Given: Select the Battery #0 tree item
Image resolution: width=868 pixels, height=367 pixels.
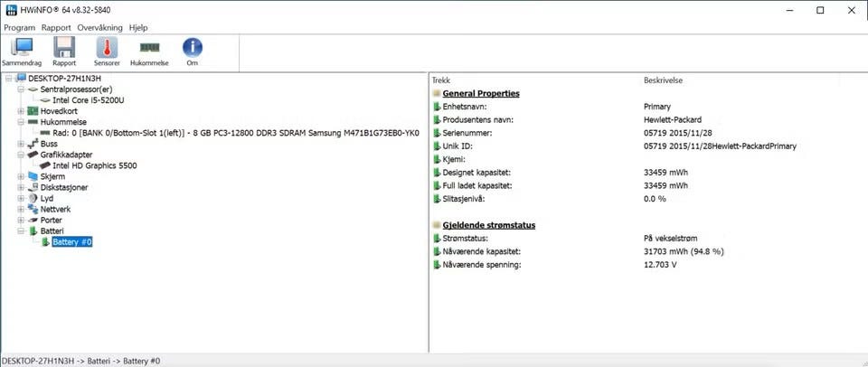Looking at the screenshot, I should pyautogui.click(x=72, y=242).
